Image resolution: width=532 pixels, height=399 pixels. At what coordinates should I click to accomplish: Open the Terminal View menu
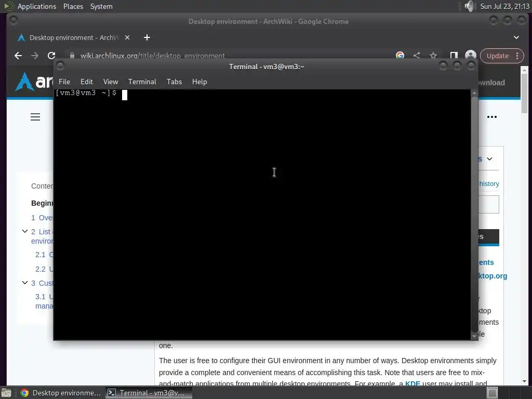[x=111, y=82]
